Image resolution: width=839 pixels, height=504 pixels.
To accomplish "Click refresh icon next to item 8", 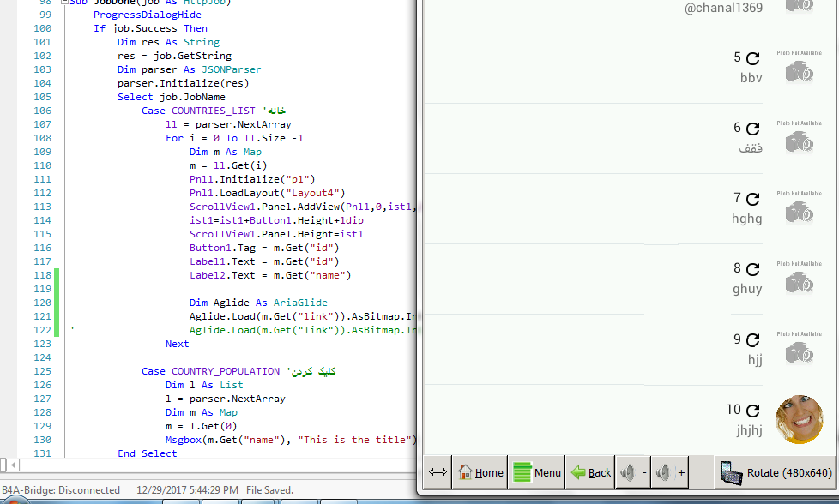I will click(753, 269).
